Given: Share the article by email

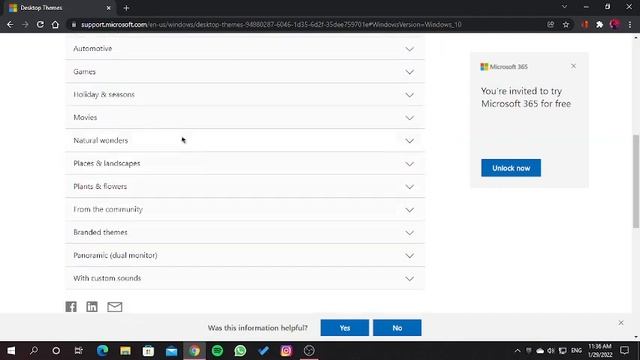Looking at the screenshot, I should tap(115, 307).
